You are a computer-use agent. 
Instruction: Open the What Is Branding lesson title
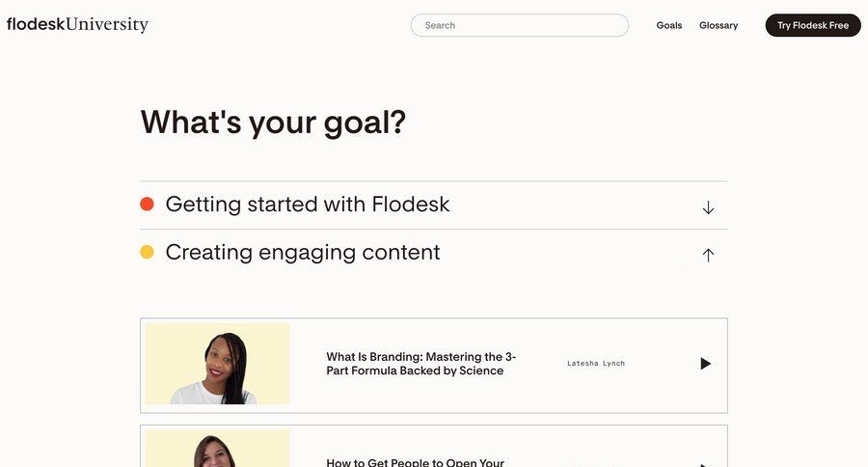coord(420,364)
